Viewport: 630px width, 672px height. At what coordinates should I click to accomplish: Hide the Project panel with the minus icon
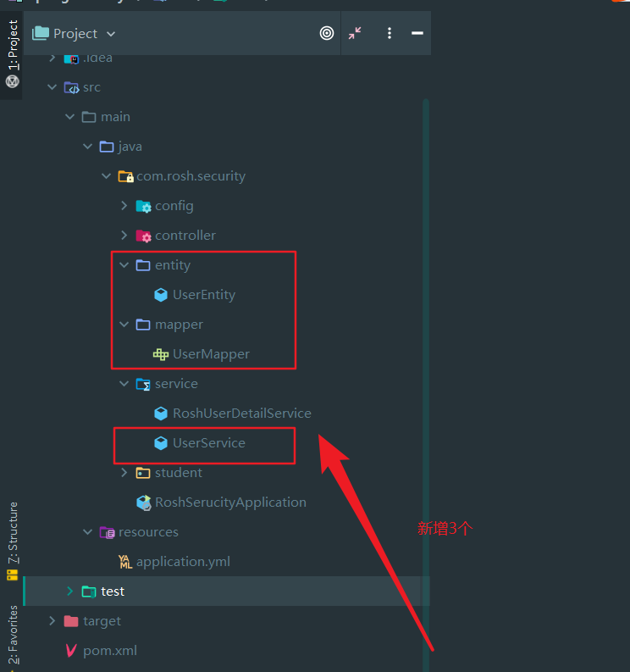pyautogui.click(x=417, y=33)
